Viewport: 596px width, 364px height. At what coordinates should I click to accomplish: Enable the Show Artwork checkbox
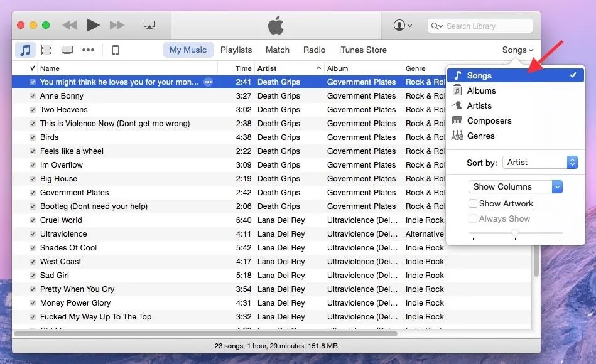coord(473,204)
